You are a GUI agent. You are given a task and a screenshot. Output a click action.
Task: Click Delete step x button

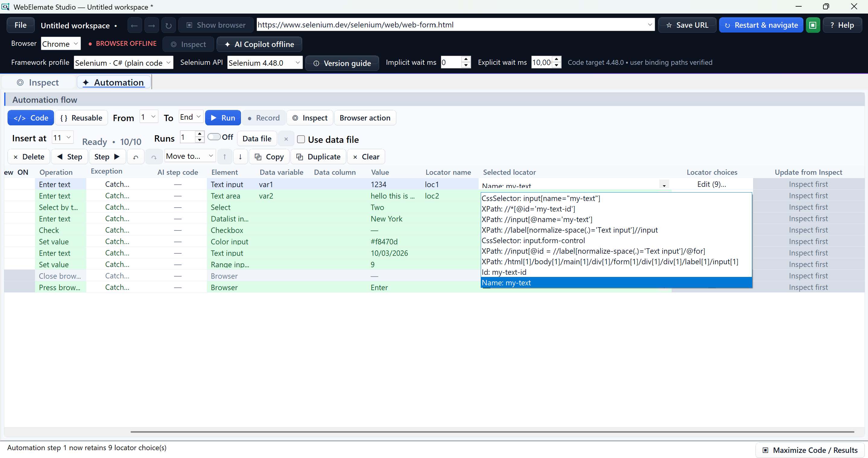[29, 157]
